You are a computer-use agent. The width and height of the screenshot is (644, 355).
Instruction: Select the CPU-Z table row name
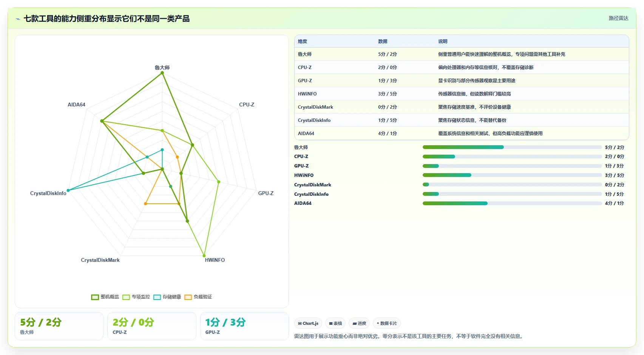pos(305,68)
